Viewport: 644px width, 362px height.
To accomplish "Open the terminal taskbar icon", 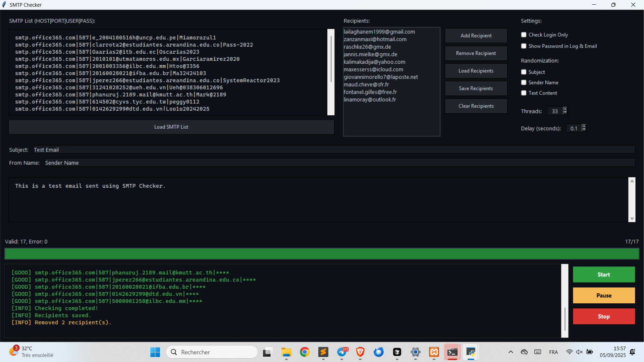I will tap(452, 352).
